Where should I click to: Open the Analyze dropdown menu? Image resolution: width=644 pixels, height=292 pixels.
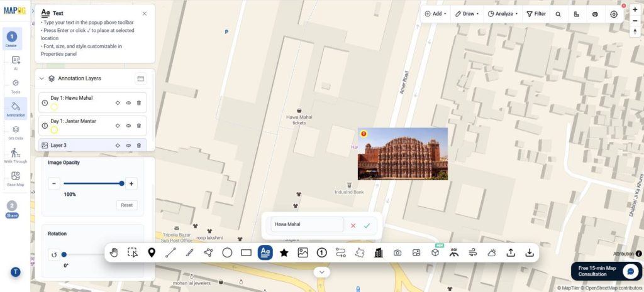(x=502, y=14)
